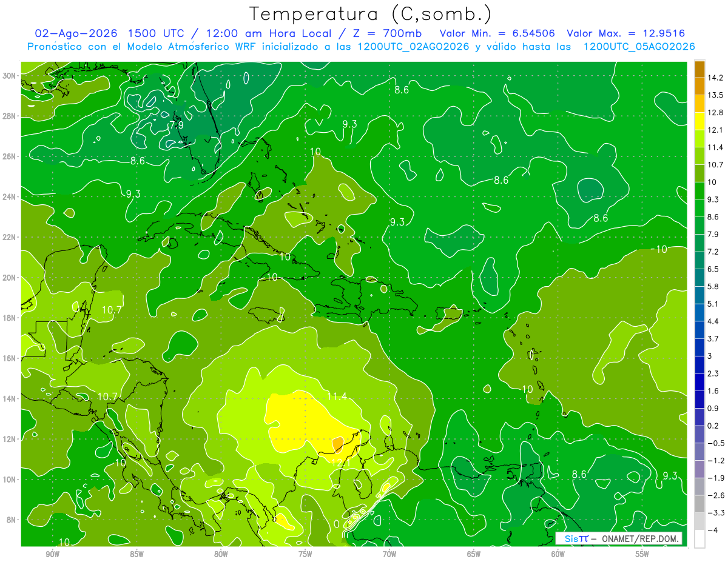Click the "1500 UTC" time text

click(156, 33)
